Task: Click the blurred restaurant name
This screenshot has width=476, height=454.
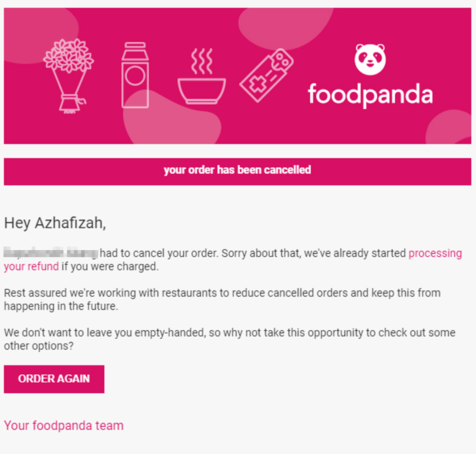Action: pos(51,253)
